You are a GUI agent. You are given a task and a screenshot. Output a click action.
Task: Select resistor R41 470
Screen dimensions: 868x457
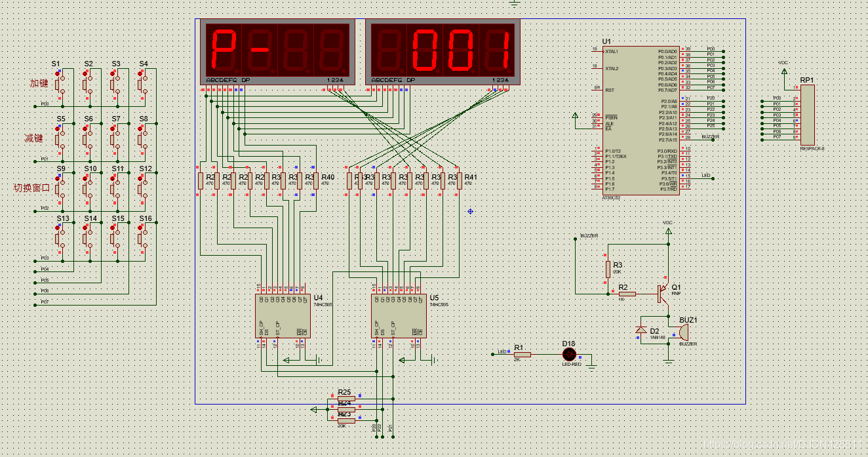[459, 182]
